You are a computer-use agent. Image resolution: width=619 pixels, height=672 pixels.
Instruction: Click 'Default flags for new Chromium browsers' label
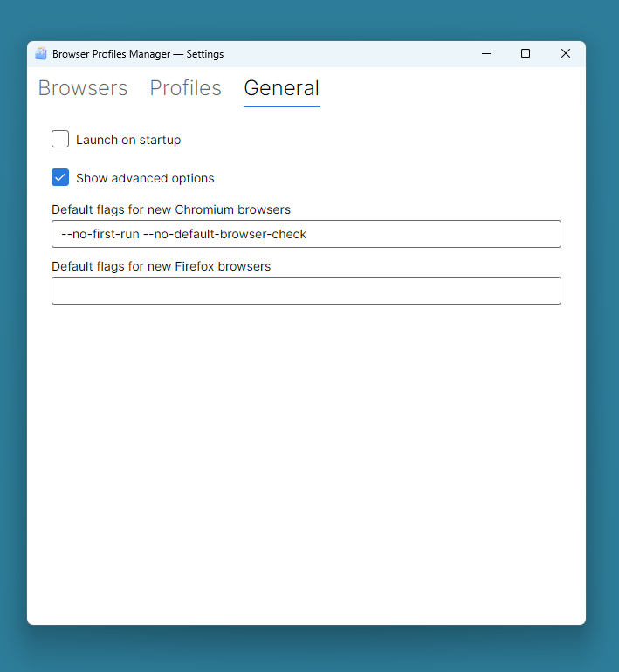point(171,209)
